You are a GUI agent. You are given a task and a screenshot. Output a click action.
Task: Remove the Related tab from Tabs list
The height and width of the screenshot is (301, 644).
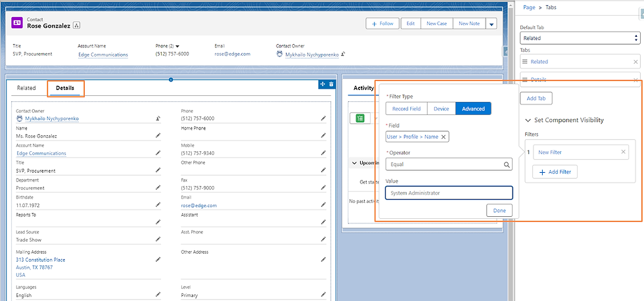(635, 62)
